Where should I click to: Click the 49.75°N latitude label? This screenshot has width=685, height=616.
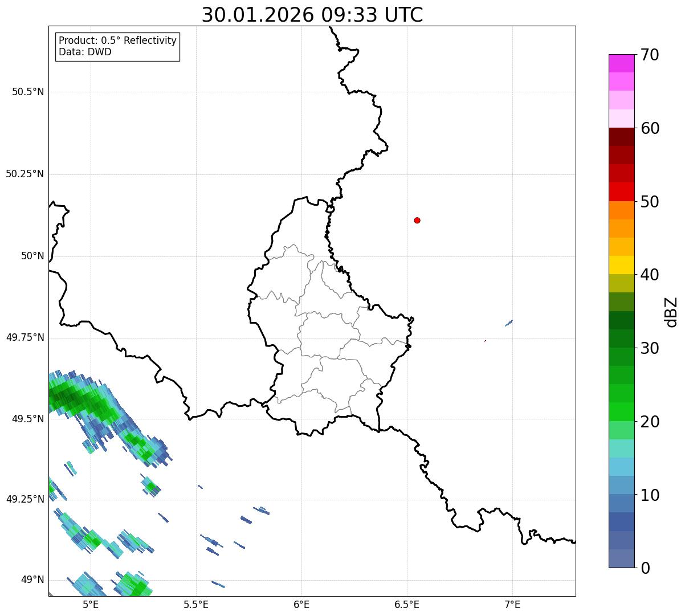point(25,337)
